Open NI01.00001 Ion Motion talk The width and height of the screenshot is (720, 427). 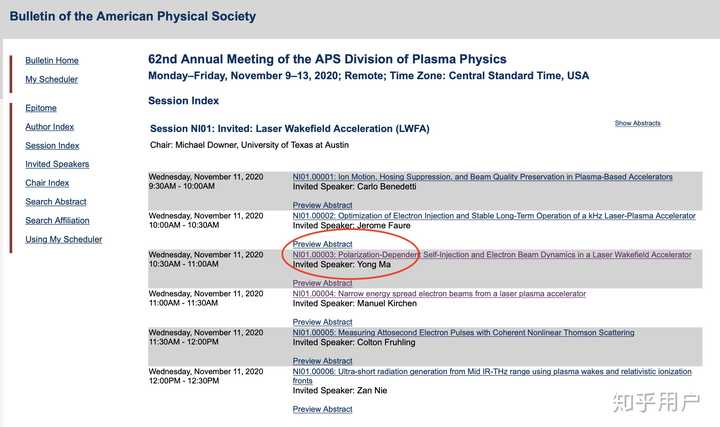482,177
